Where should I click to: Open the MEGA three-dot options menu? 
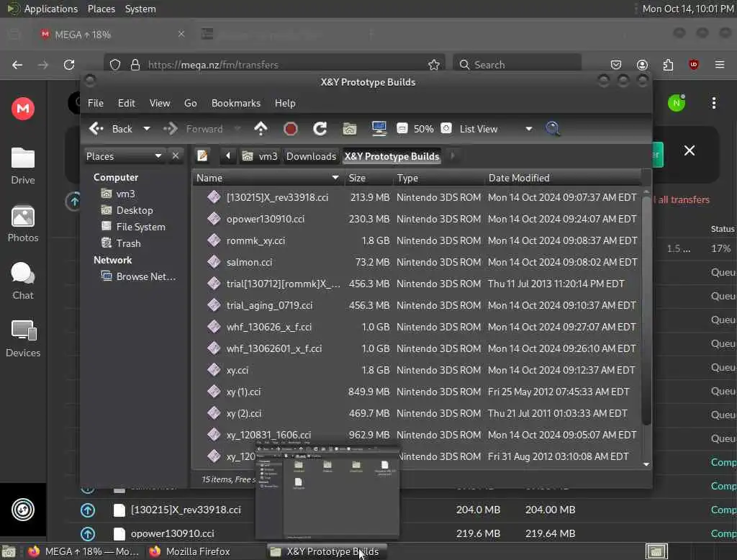[713, 103]
